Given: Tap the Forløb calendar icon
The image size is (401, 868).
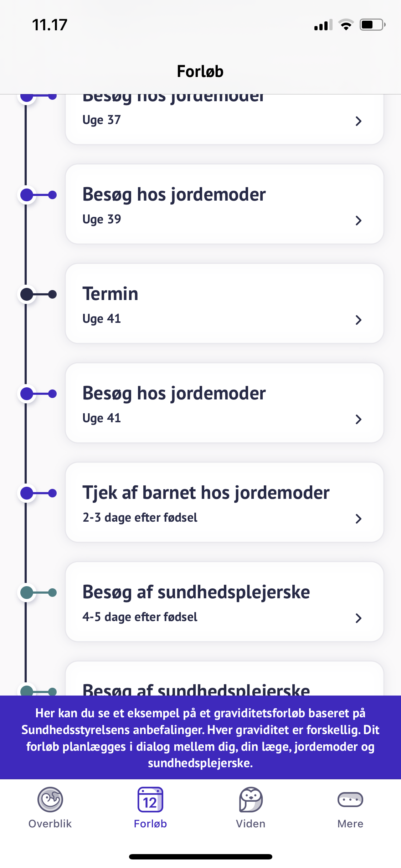Looking at the screenshot, I should point(150,800).
